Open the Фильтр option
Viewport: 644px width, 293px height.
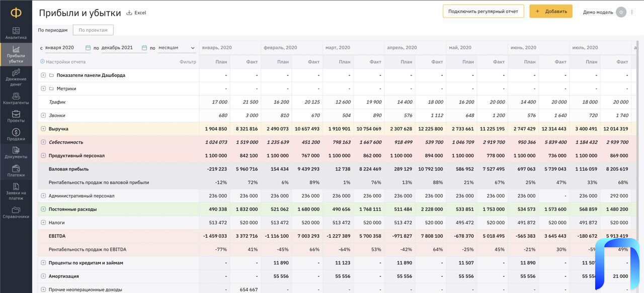click(x=188, y=62)
